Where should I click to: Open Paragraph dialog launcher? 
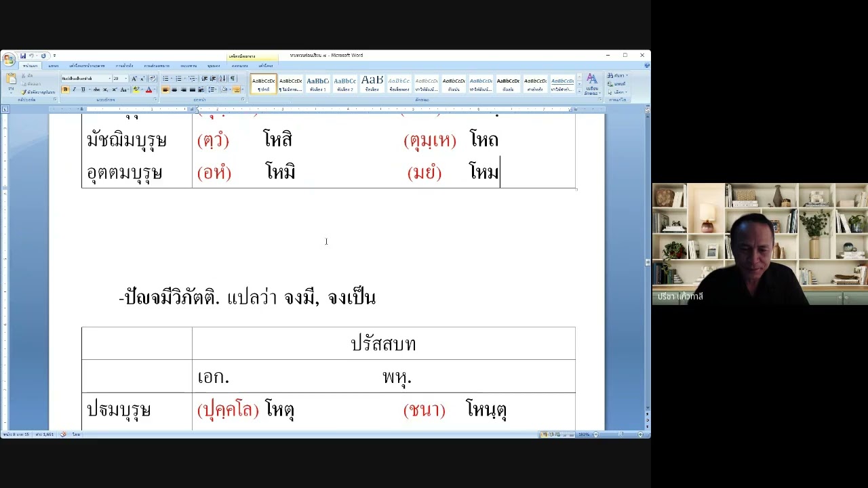pyautogui.click(x=243, y=100)
